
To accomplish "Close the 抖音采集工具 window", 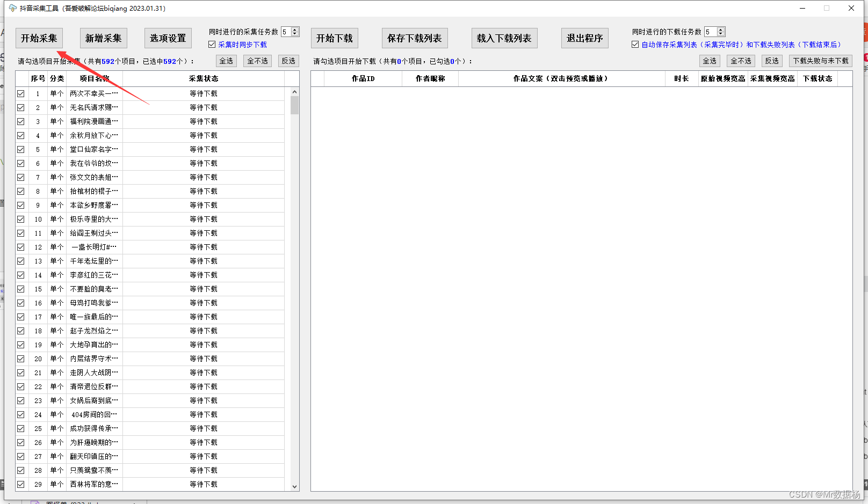I will point(851,8).
